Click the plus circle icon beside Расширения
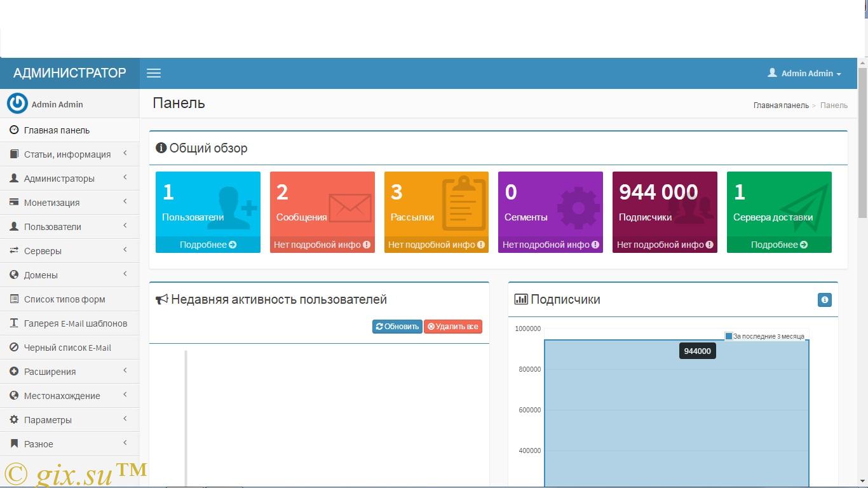 14,371
